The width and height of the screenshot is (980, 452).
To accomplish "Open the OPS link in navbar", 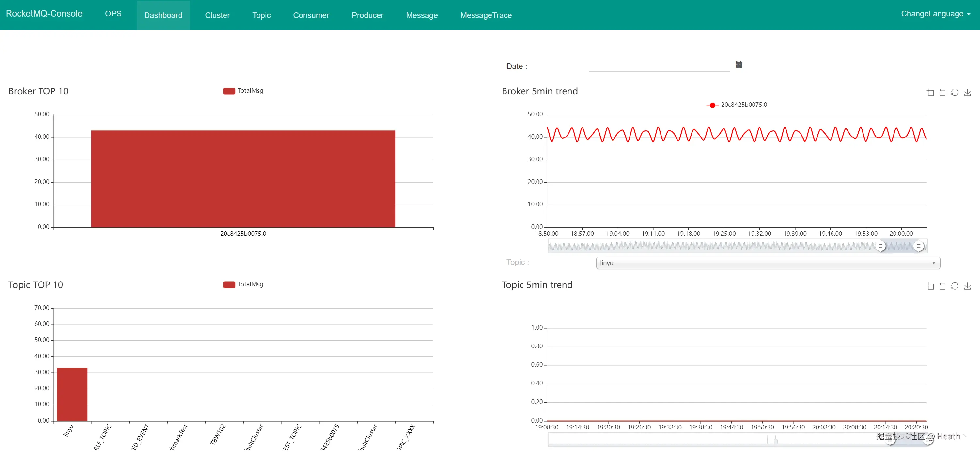I will coord(113,14).
